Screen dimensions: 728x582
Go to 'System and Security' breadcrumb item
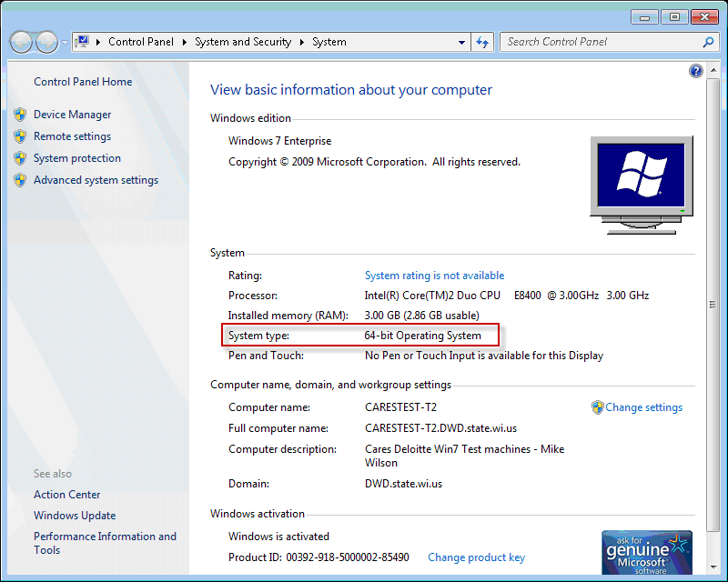coord(243,42)
